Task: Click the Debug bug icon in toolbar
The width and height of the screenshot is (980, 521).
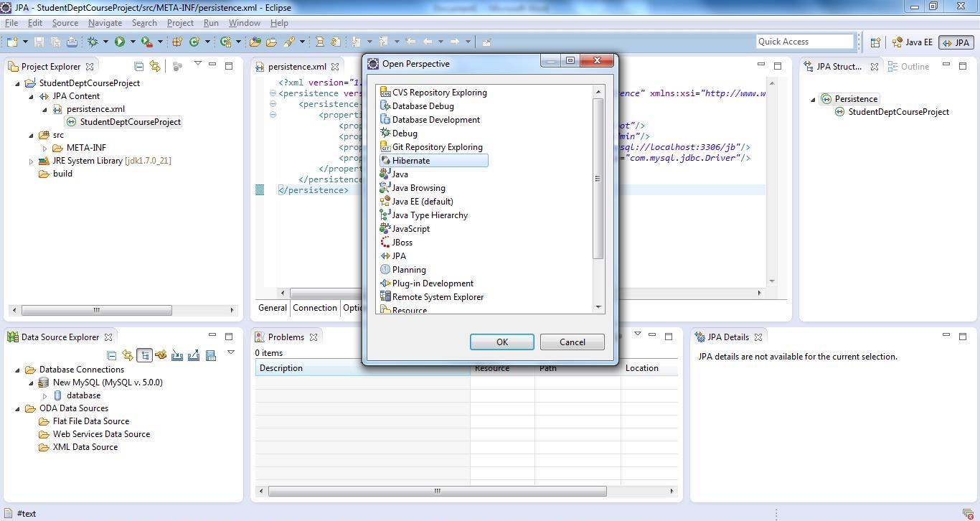Action: pyautogui.click(x=93, y=42)
